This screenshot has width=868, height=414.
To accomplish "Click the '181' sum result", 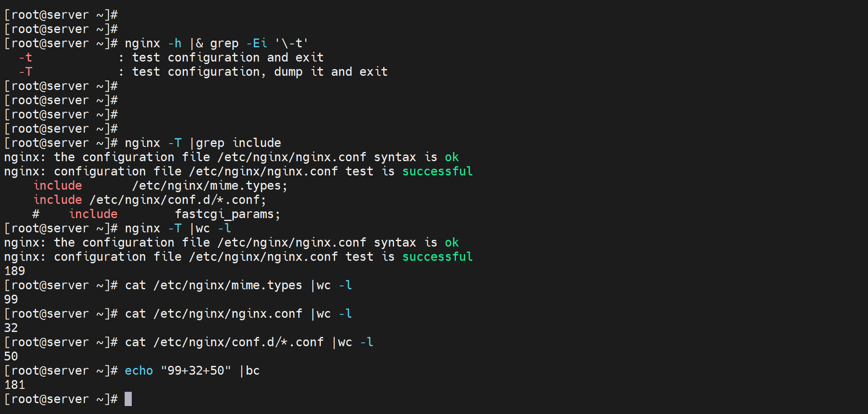I will tap(15, 385).
